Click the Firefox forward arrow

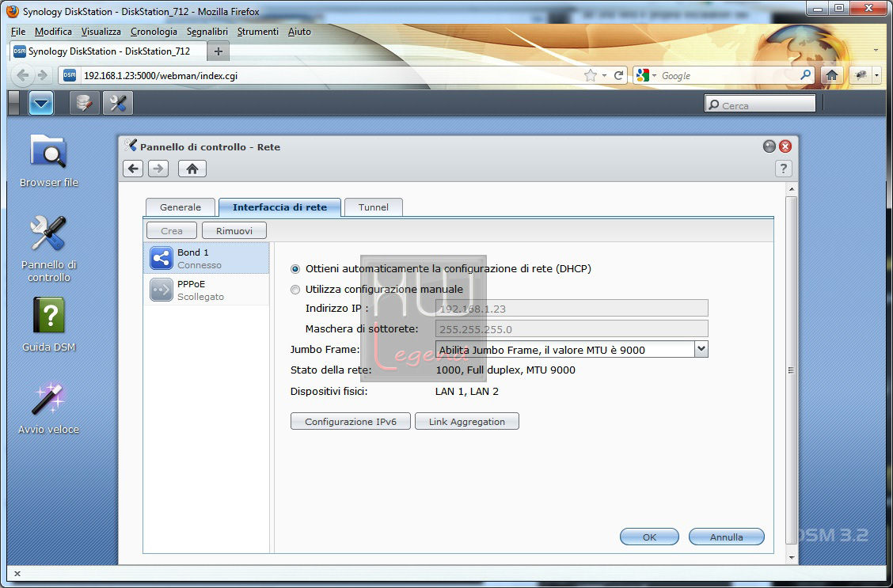tap(42, 75)
